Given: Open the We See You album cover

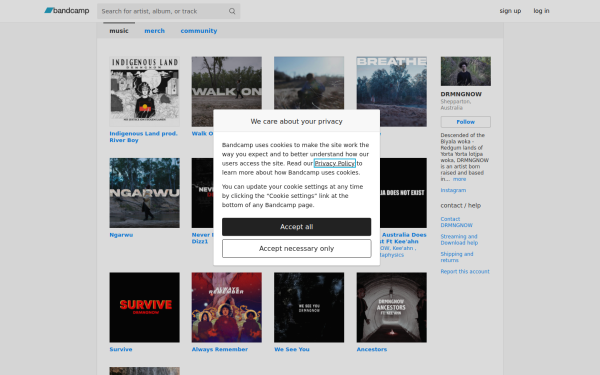Looking at the screenshot, I should [x=309, y=307].
